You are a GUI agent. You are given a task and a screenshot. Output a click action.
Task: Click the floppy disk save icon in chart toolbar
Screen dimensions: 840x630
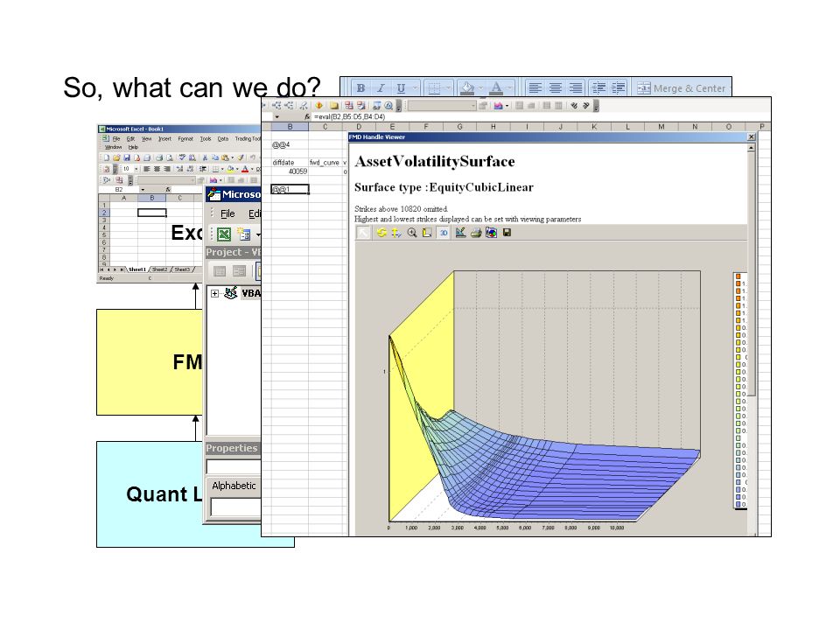point(507,233)
